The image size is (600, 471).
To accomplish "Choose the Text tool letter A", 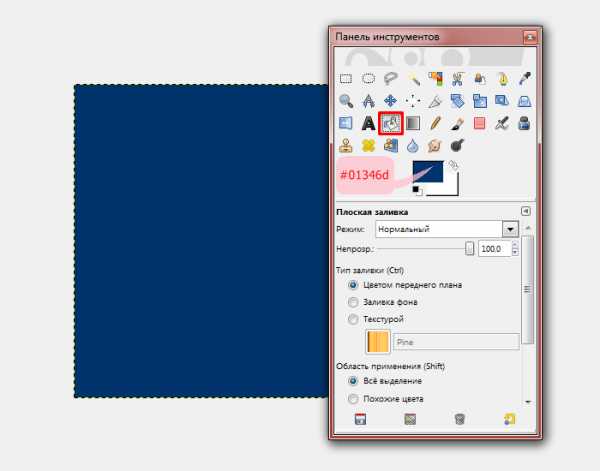I will [x=368, y=123].
